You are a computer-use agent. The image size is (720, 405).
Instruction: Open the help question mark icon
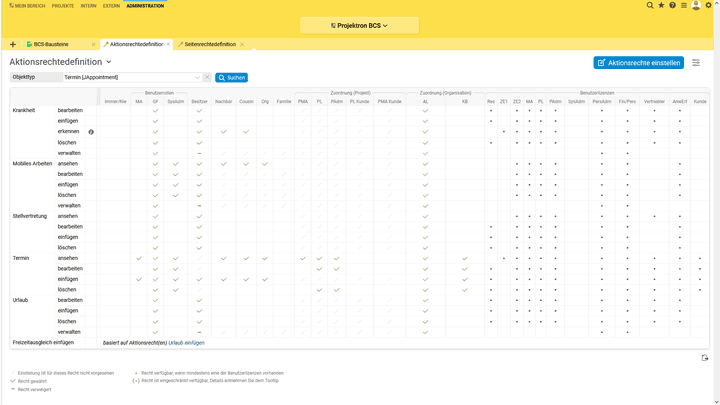click(x=673, y=5)
